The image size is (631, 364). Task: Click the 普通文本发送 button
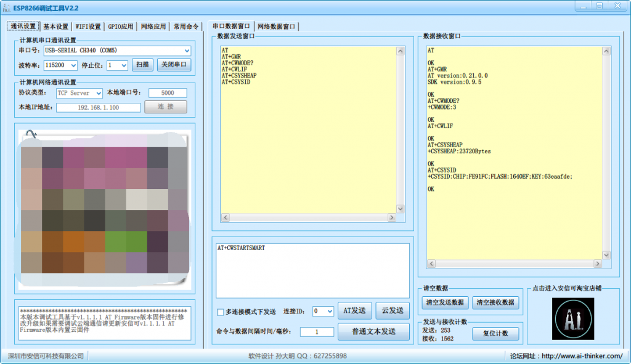(x=373, y=332)
